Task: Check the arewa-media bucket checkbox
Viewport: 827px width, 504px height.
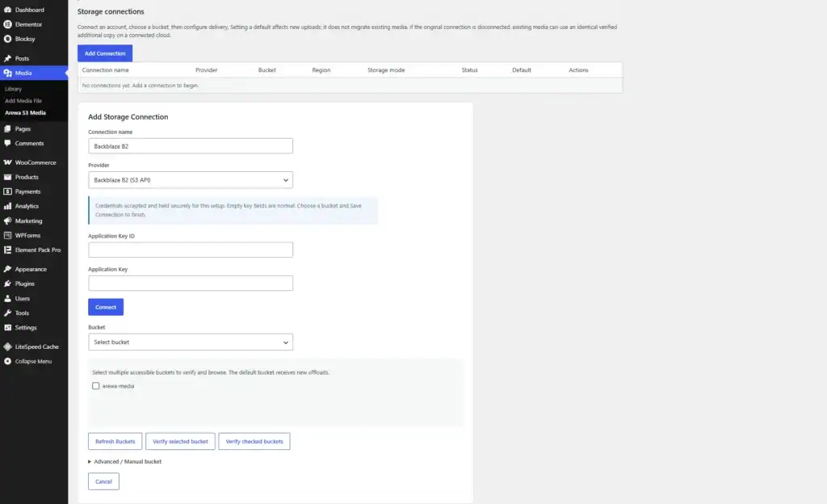Action: 95,386
